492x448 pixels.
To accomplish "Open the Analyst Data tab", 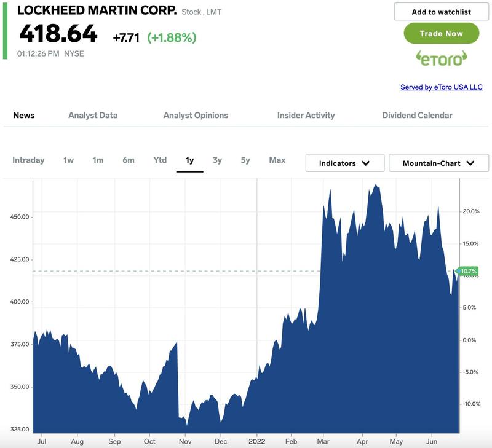I will [93, 115].
